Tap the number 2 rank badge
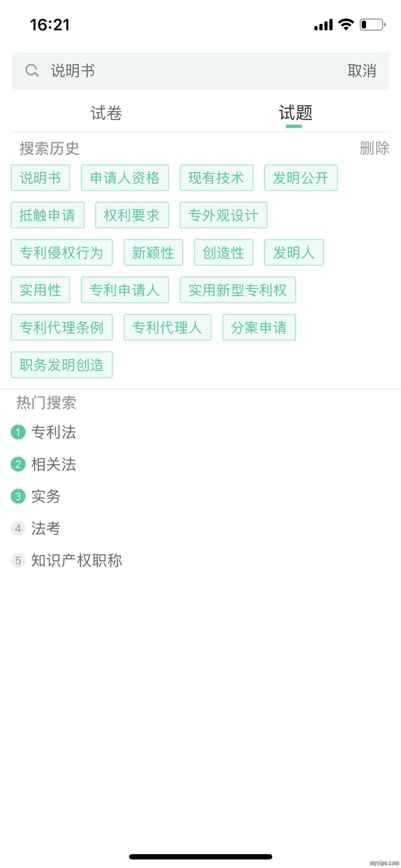Screen dimensions: 401x868 click(x=18, y=464)
